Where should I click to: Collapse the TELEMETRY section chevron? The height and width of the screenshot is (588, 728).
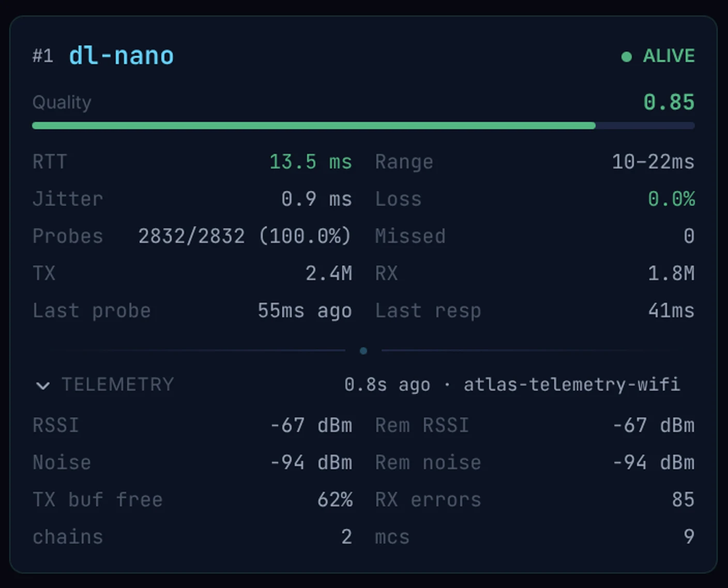43,385
